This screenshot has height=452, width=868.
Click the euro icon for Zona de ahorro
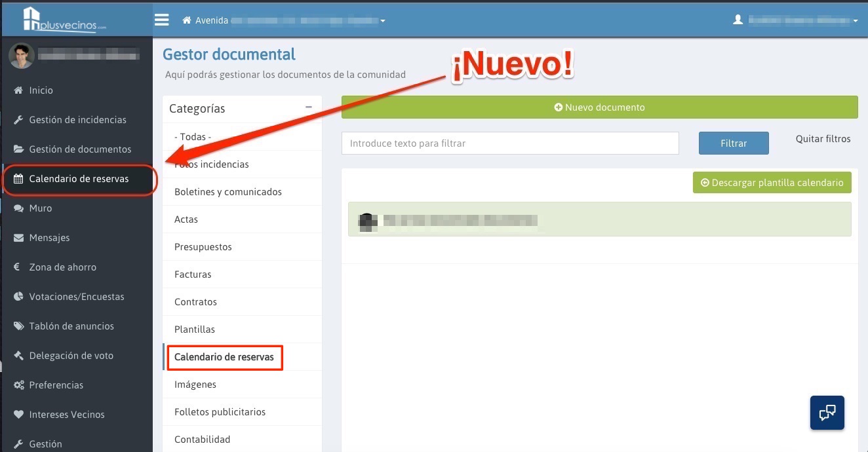click(18, 267)
